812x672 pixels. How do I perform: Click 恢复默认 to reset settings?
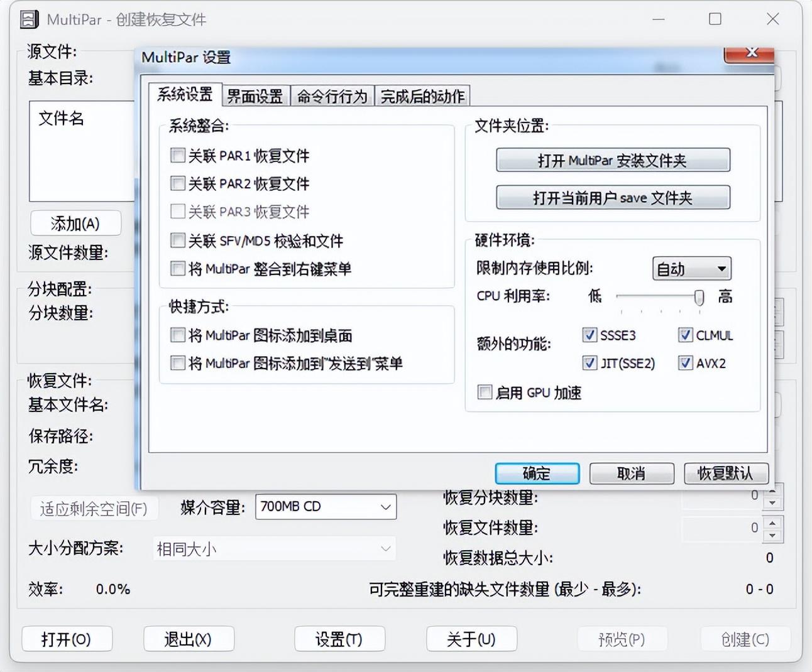pyautogui.click(x=725, y=474)
